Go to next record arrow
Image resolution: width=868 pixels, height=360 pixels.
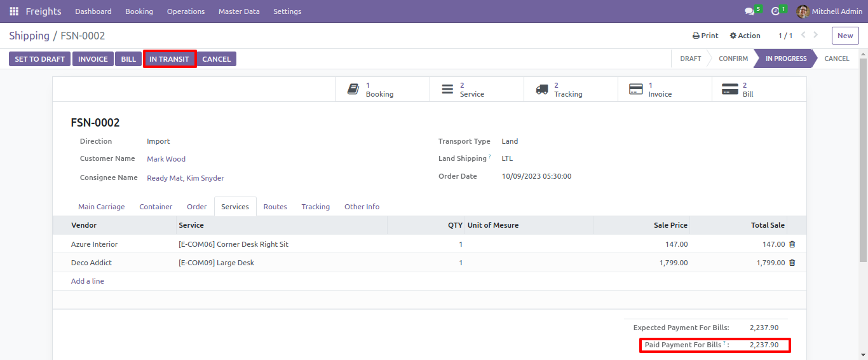[816, 35]
